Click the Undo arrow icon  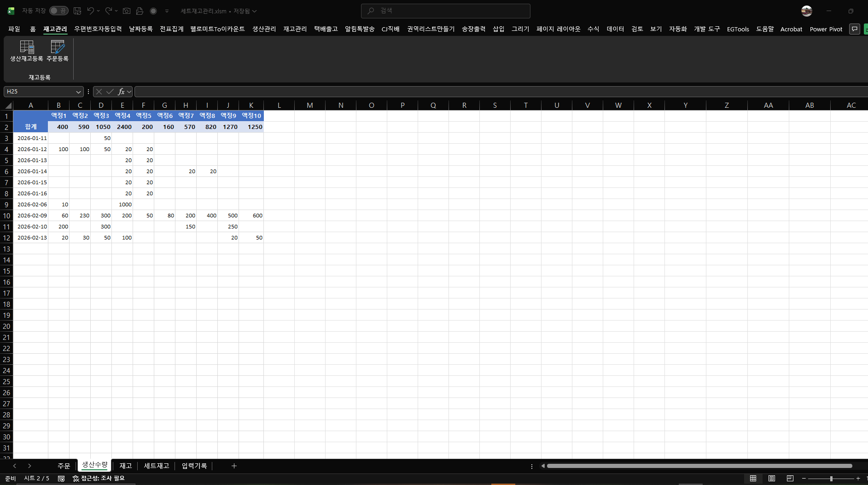[91, 11]
